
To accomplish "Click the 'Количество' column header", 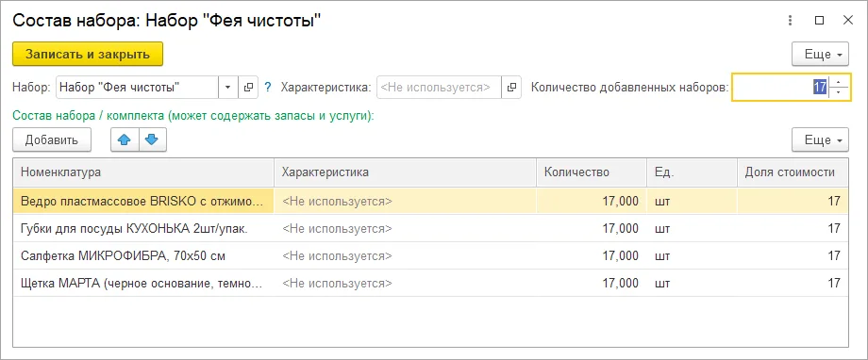I will [x=592, y=172].
